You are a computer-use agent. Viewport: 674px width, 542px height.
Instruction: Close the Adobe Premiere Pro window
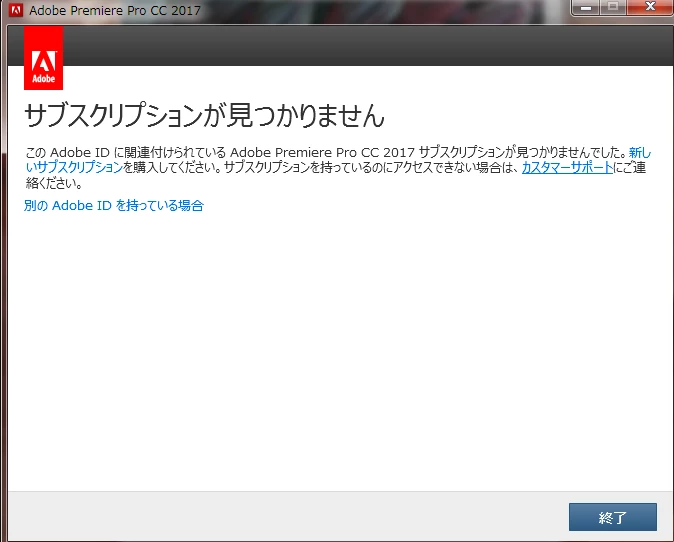[x=650, y=7]
